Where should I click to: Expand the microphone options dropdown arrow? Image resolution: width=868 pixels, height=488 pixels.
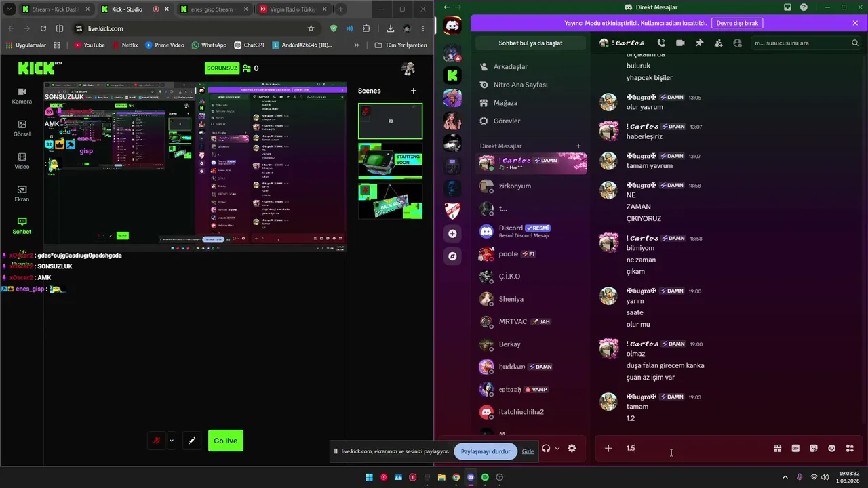tap(172, 441)
